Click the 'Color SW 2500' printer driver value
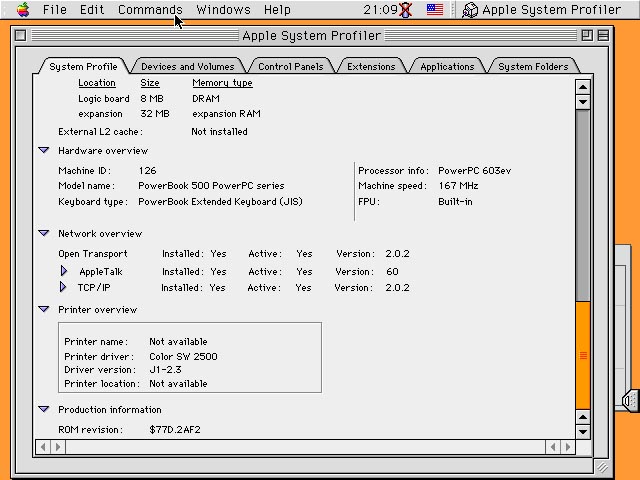Viewport: 640px width, 480px height. click(183, 356)
